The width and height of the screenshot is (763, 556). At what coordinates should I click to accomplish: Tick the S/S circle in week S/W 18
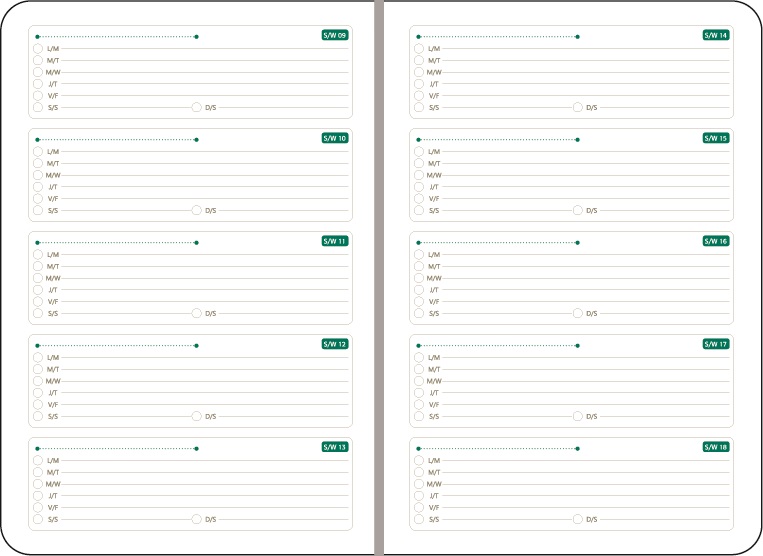point(419,519)
